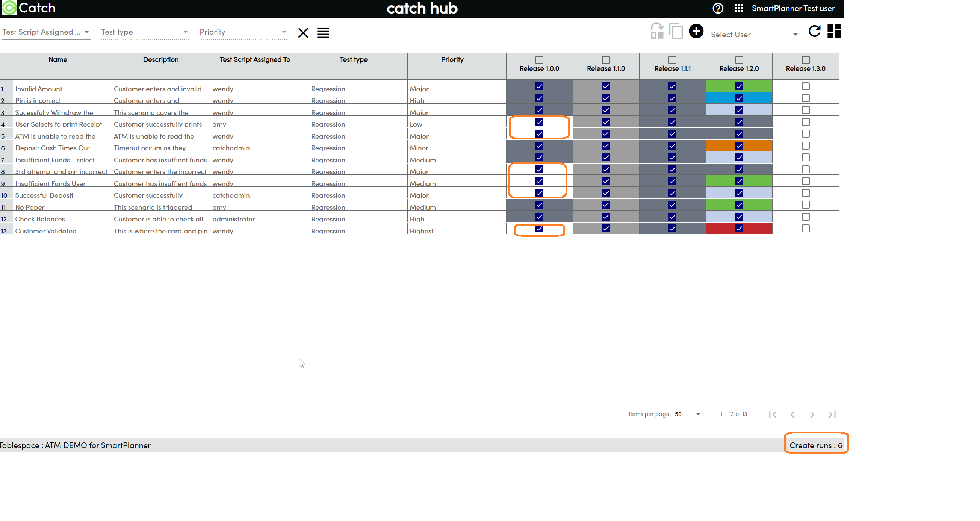Click the Priority column header
Image resolution: width=980 pixels, height=521 pixels.
452,59
